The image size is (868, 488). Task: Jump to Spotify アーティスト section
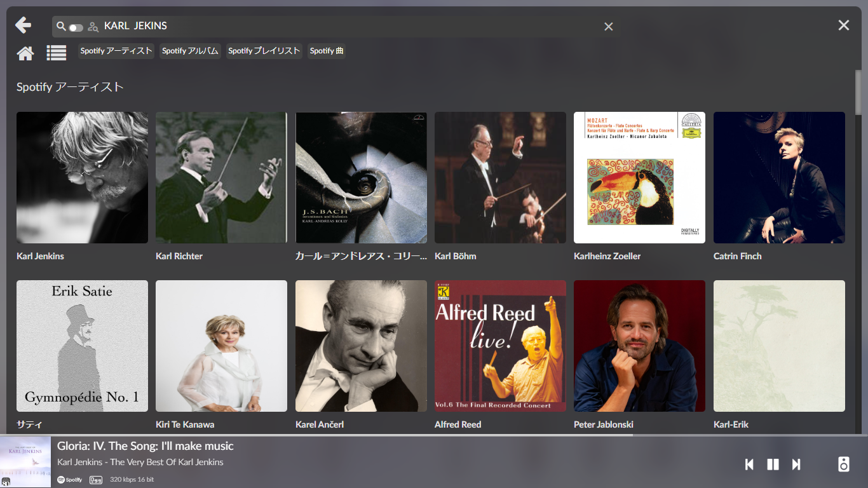click(116, 51)
